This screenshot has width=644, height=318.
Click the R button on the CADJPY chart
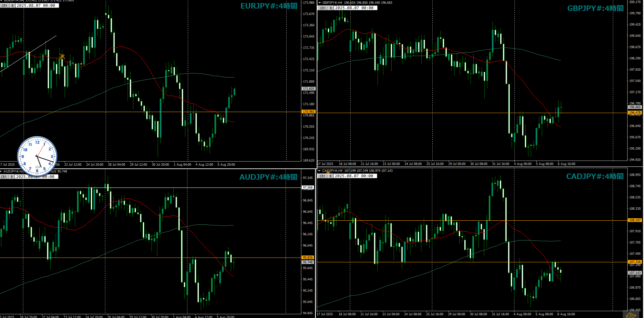[x=330, y=176]
